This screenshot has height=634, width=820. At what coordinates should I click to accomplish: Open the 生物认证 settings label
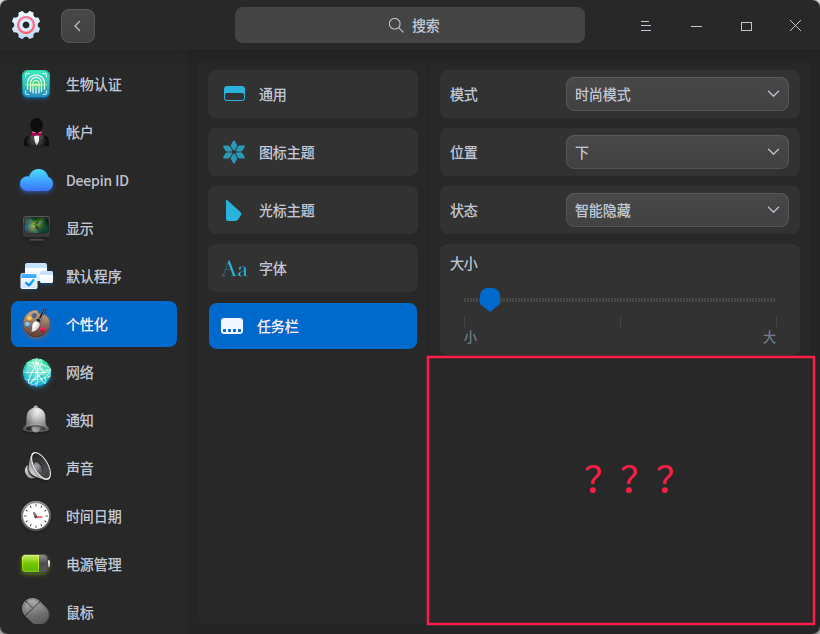pos(94,84)
